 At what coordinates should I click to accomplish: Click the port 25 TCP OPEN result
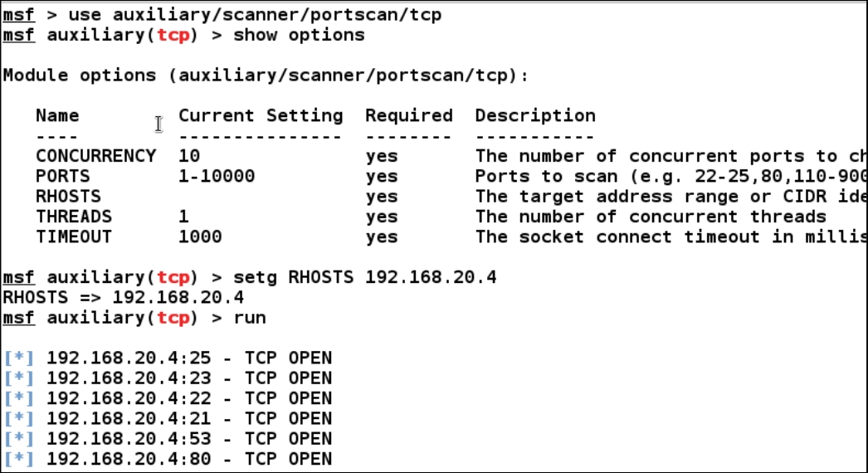coord(189,358)
